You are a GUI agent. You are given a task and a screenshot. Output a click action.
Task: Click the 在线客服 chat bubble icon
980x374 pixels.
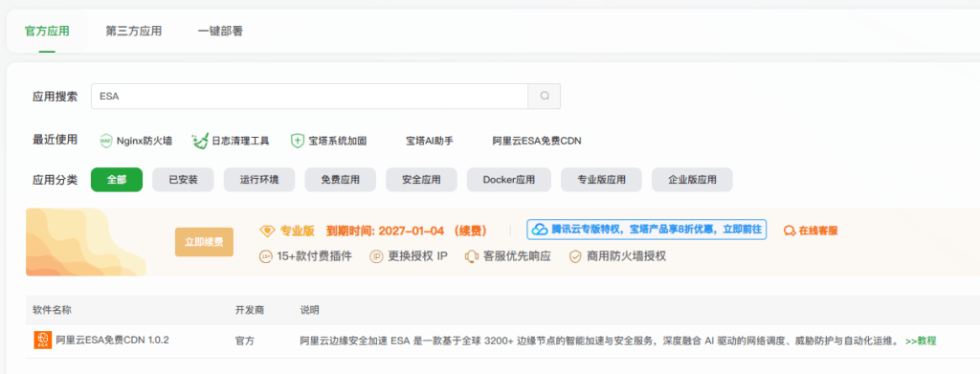click(790, 231)
